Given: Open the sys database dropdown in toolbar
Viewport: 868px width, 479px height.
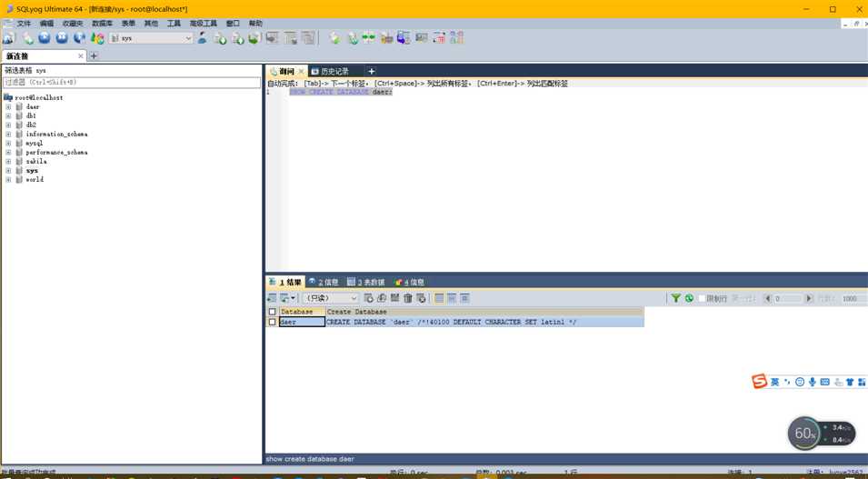Looking at the screenshot, I should click(x=151, y=38).
